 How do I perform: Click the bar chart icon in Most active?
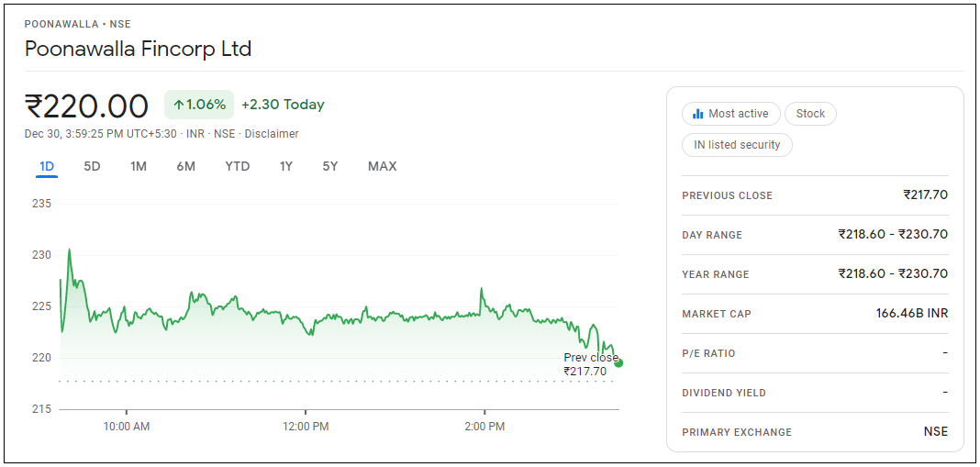pos(697,114)
